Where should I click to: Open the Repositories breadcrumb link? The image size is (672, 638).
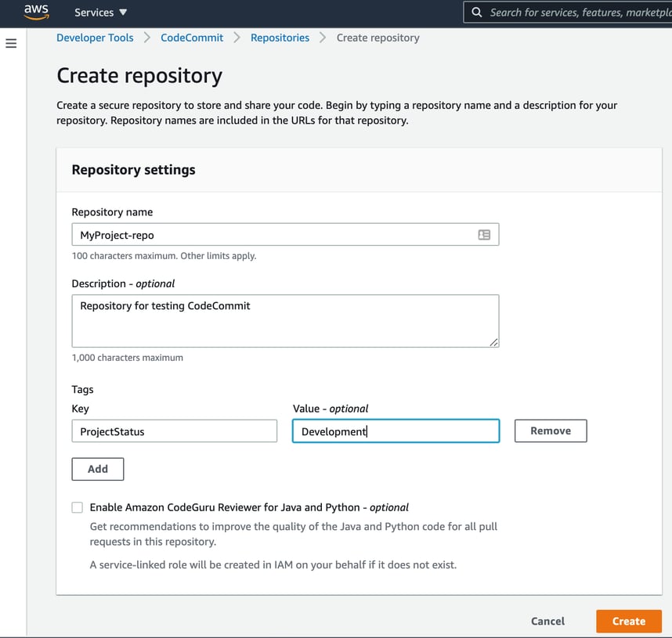[x=280, y=38]
